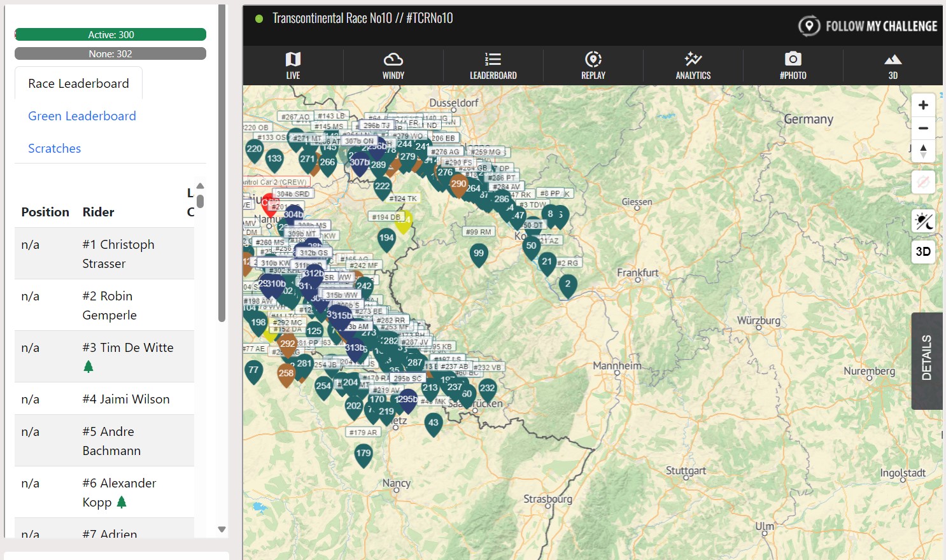This screenshot has height=560, width=946.
Task: Switch to the Green Leaderboard tab
Action: (x=82, y=116)
